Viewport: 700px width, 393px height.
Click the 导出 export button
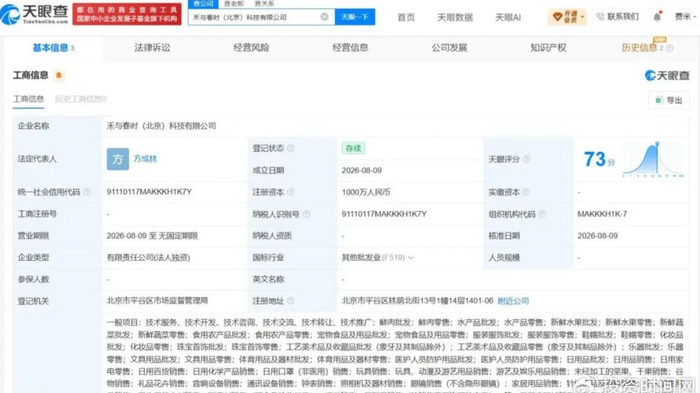(x=669, y=100)
